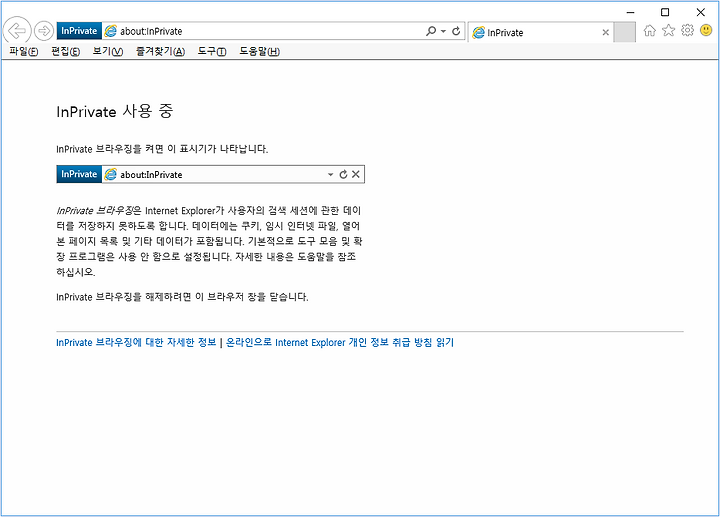Select the InPrivate tab
Screen dimensions: 720x517
coord(541,33)
